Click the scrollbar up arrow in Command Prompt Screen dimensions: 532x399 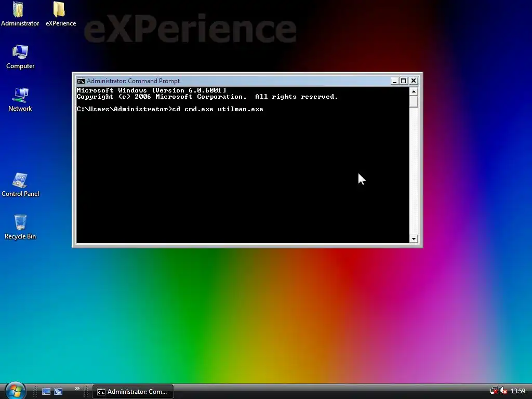pyautogui.click(x=414, y=91)
